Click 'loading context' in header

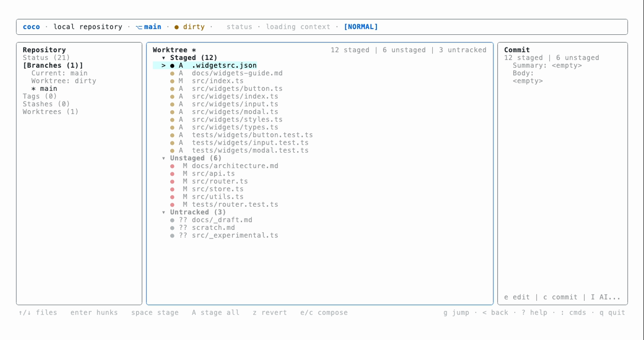tap(298, 27)
